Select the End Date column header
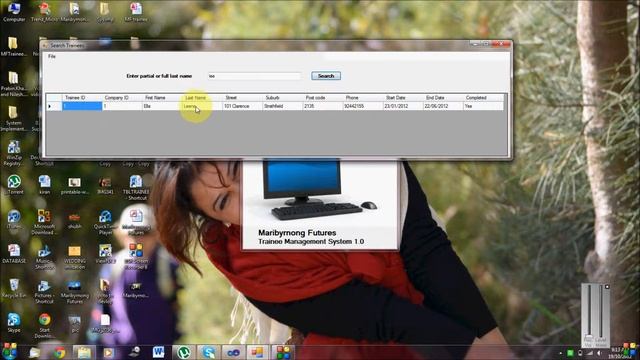Screen dimensions: 640x360 coord(443,98)
